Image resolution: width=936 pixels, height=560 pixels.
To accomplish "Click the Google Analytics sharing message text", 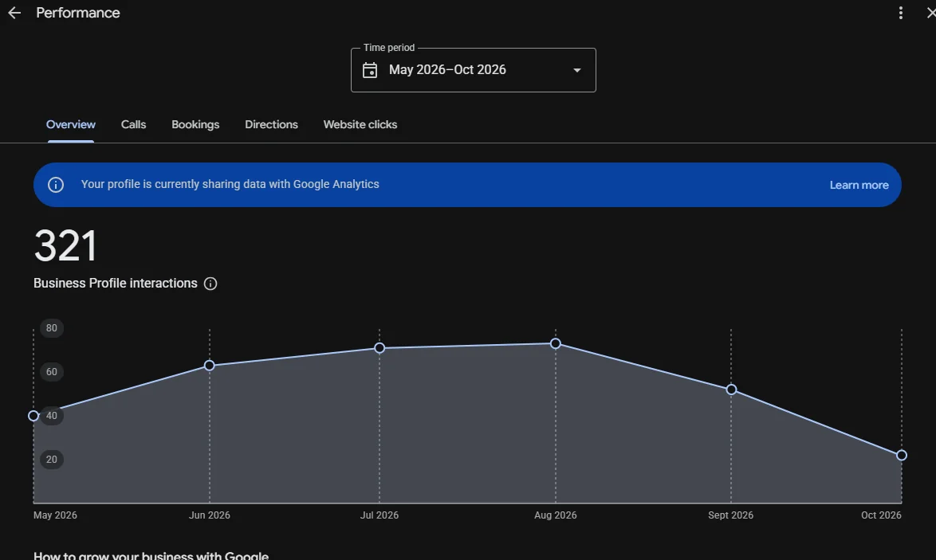I will point(230,184).
